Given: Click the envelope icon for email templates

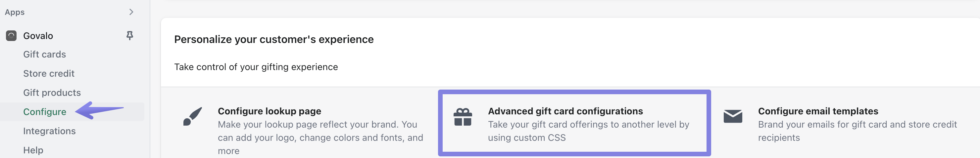Looking at the screenshot, I should (x=733, y=117).
